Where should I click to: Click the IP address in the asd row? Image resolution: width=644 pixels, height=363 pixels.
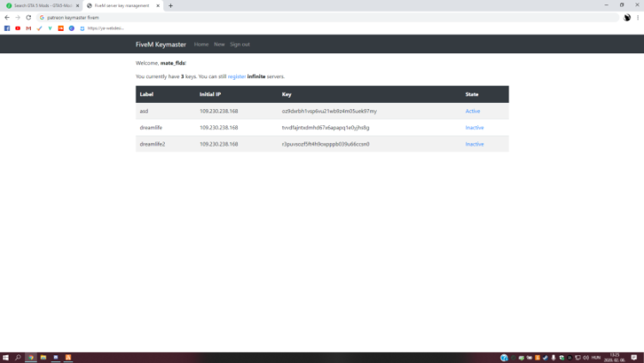click(x=218, y=112)
